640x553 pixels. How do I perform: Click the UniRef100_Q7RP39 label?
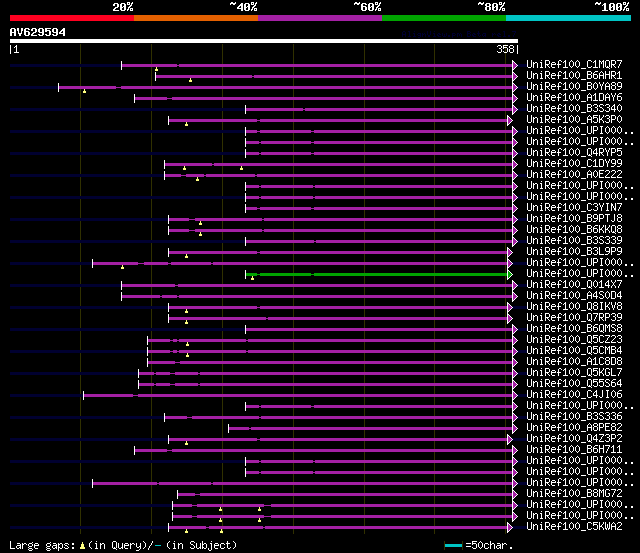[574, 318]
